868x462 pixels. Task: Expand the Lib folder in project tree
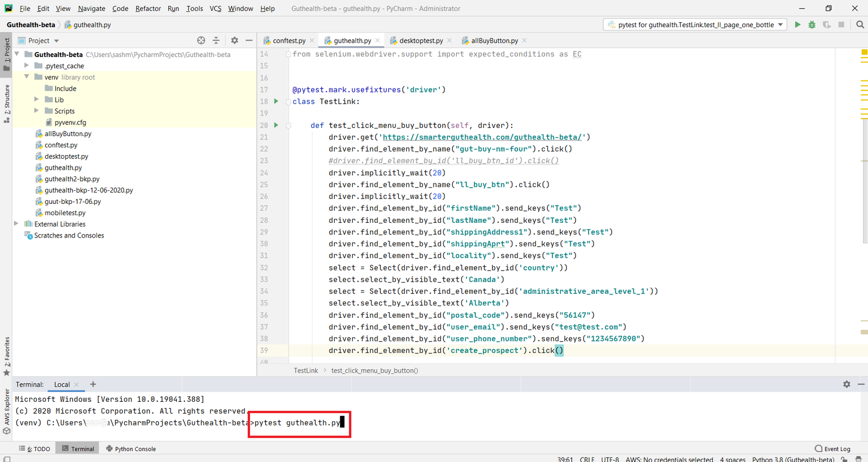[x=36, y=100]
